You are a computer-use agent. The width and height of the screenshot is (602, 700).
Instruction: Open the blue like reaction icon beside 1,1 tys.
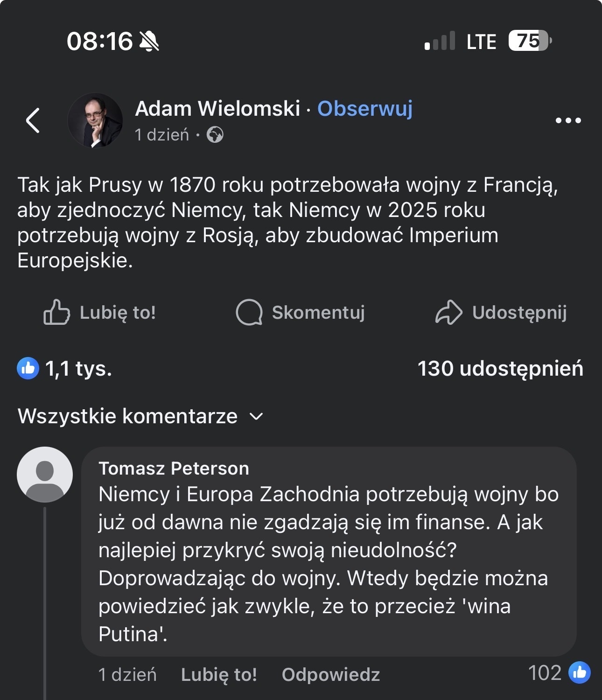point(28,368)
